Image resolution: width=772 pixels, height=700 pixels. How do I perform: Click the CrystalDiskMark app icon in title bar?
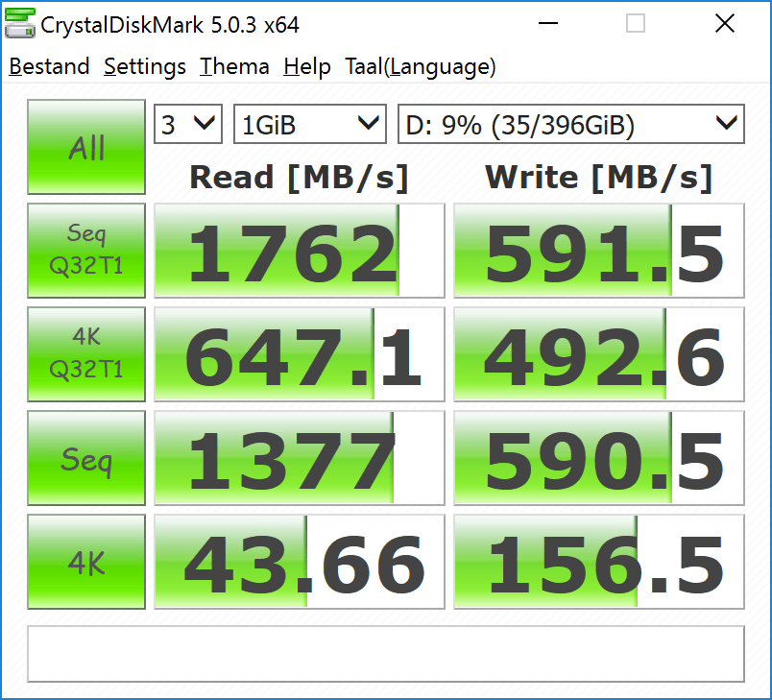(20, 23)
